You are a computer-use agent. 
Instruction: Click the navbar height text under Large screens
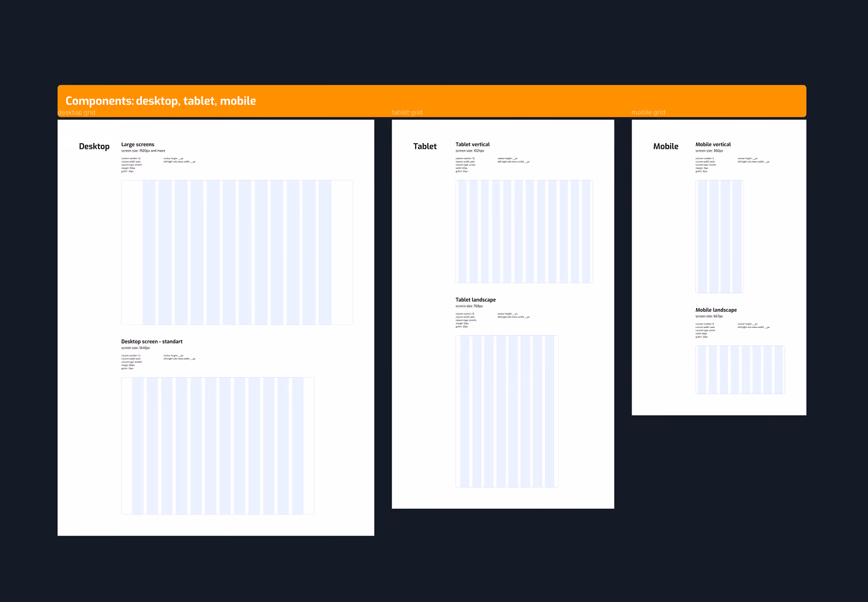(x=179, y=160)
